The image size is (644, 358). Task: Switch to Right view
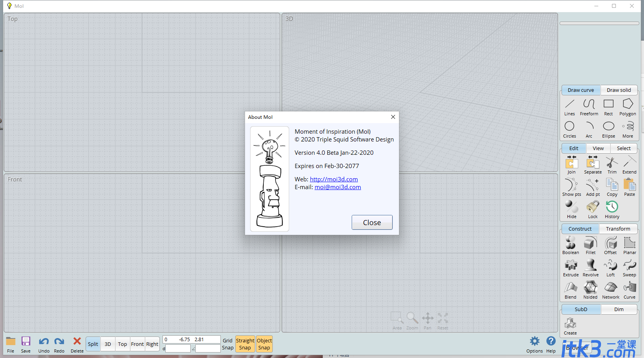click(152, 344)
